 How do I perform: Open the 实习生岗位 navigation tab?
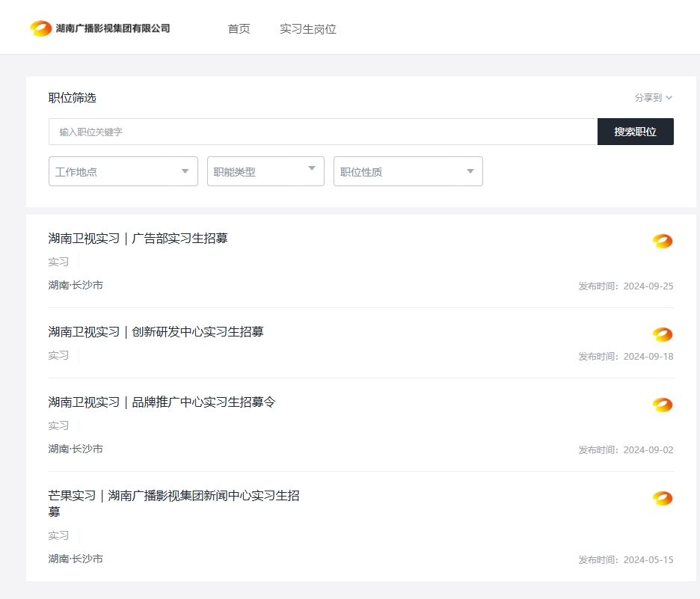point(308,29)
